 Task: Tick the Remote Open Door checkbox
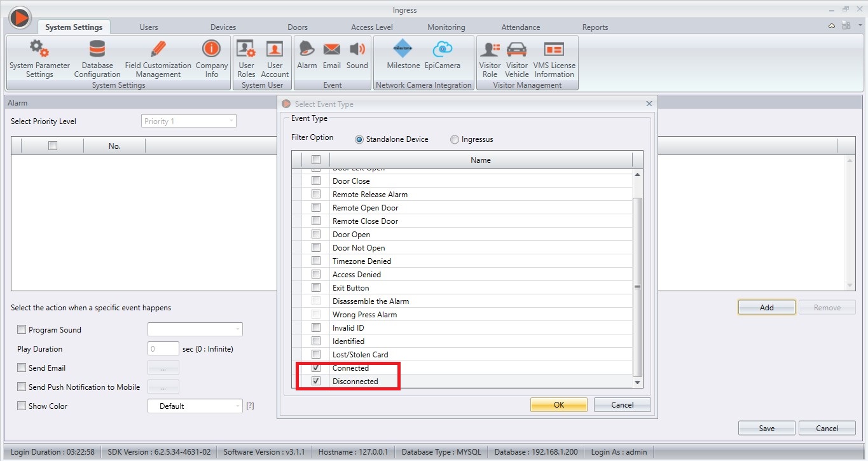click(x=316, y=208)
